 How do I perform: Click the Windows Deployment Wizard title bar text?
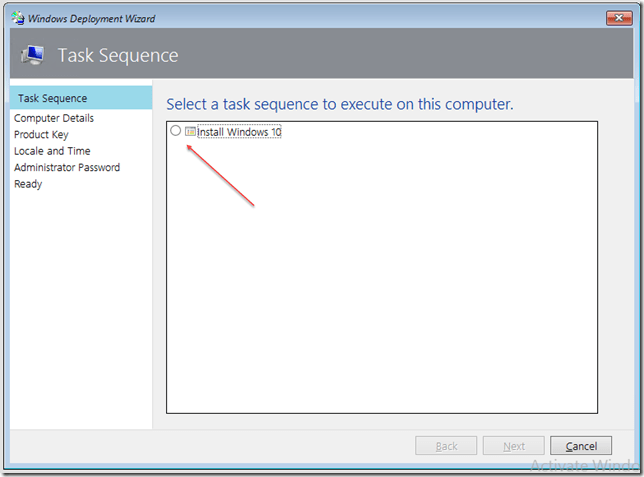(91, 19)
